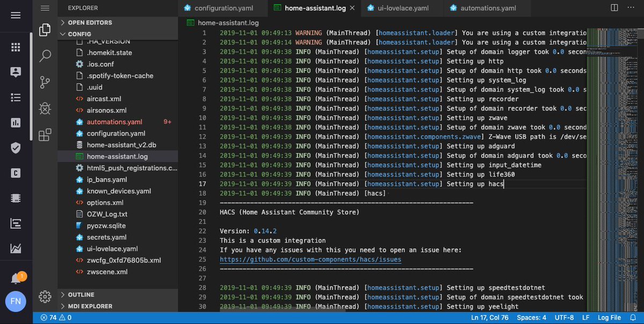Image resolution: width=644 pixels, height=324 pixels.
Task: Open the .uuid file
Action: coord(118,87)
